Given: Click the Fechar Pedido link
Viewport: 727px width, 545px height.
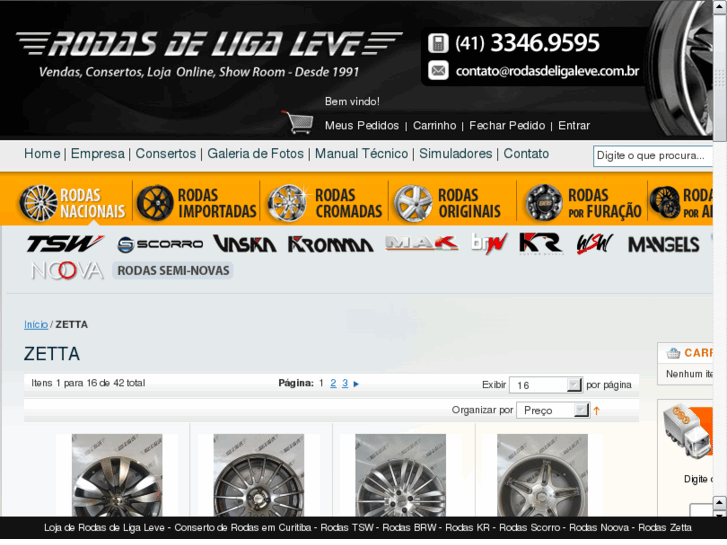Looking at the screenshot, I should (507, 126).
